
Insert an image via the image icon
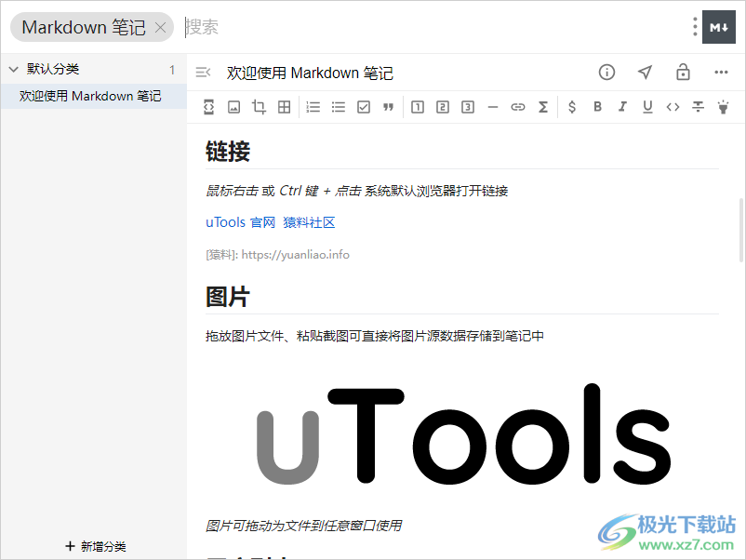(x=234, y=107)
